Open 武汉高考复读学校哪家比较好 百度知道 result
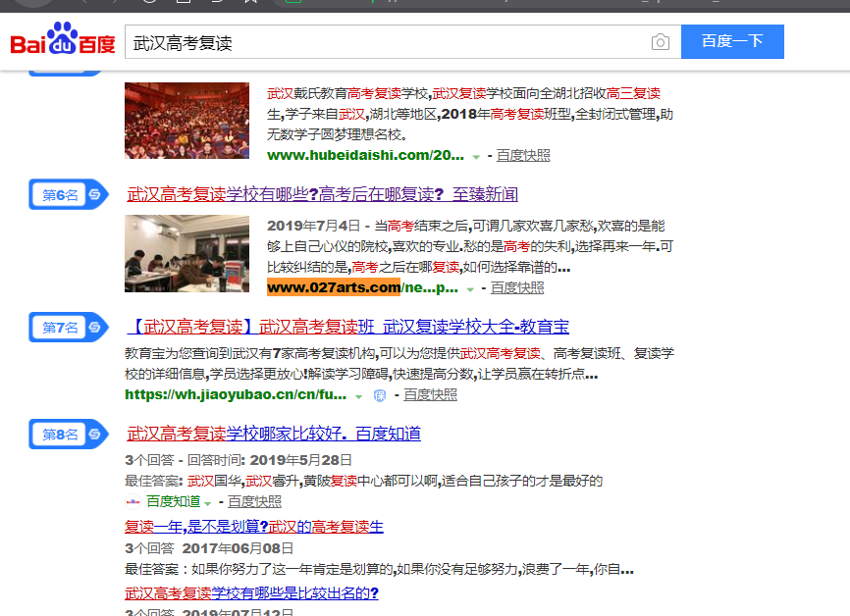Viewport: 850px width, 616px height. point(274,434)
